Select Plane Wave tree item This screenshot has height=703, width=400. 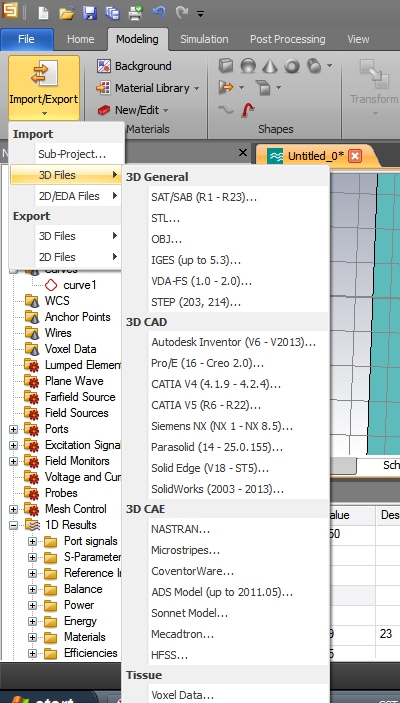pyautogui.click(x=74, y=381)
